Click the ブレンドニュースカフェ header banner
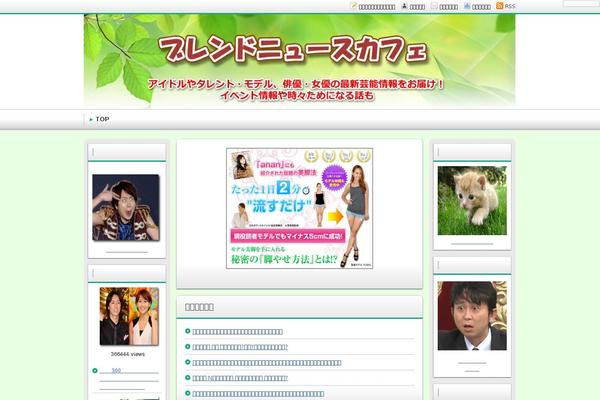The width and height of the screenshot is (600, 400). pos(300,60)
